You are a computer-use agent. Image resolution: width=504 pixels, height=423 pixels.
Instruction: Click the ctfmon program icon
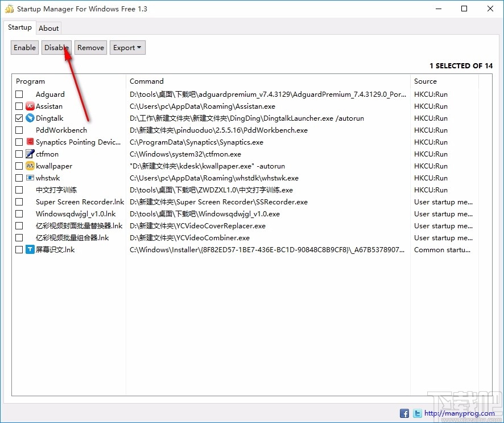30,154
